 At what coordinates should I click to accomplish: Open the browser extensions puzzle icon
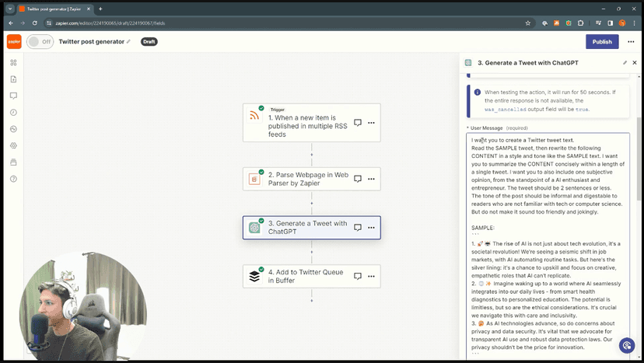coord(580,23)
